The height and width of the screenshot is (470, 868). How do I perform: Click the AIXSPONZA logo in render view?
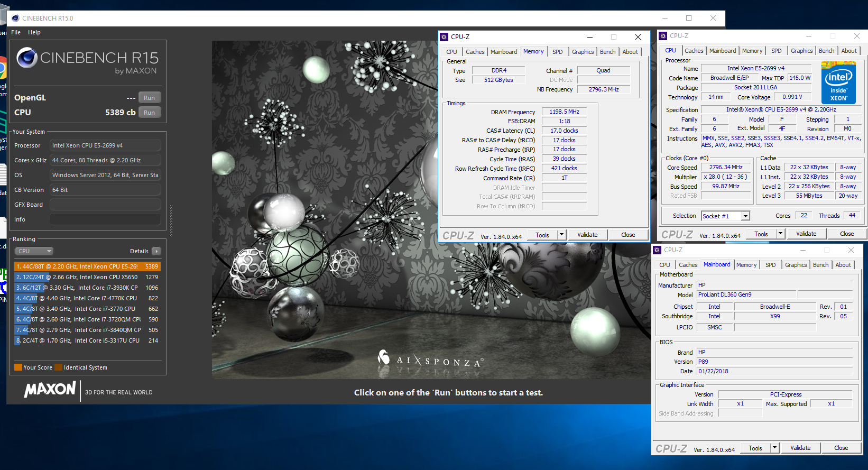click(430, 360)
